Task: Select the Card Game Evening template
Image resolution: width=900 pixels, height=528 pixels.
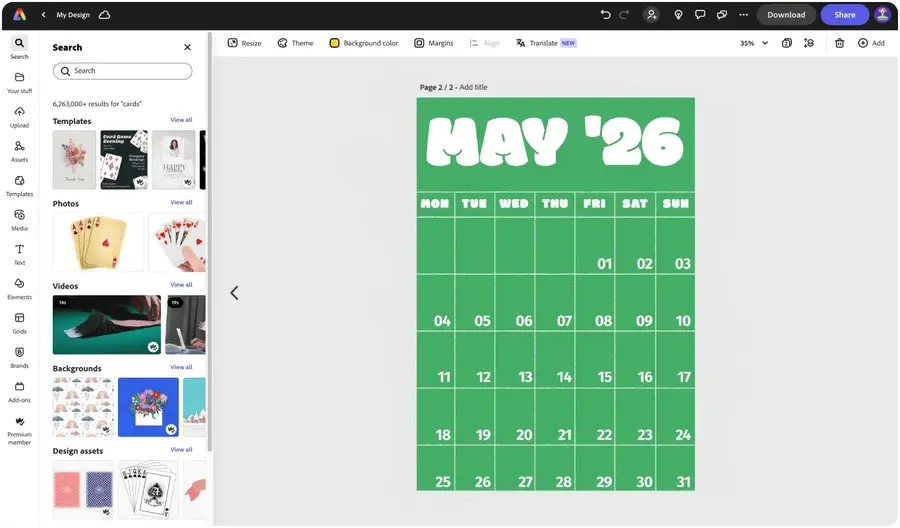Action: (124, 160)
